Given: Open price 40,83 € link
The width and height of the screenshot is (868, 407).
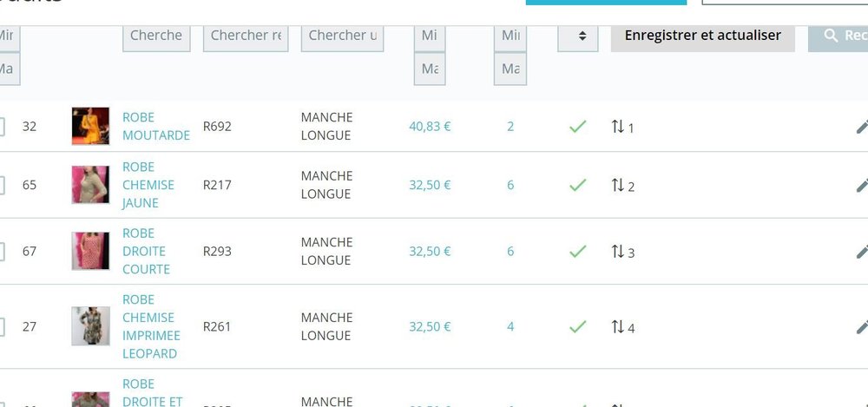Looking at the screenshot, I should [431, 127].
